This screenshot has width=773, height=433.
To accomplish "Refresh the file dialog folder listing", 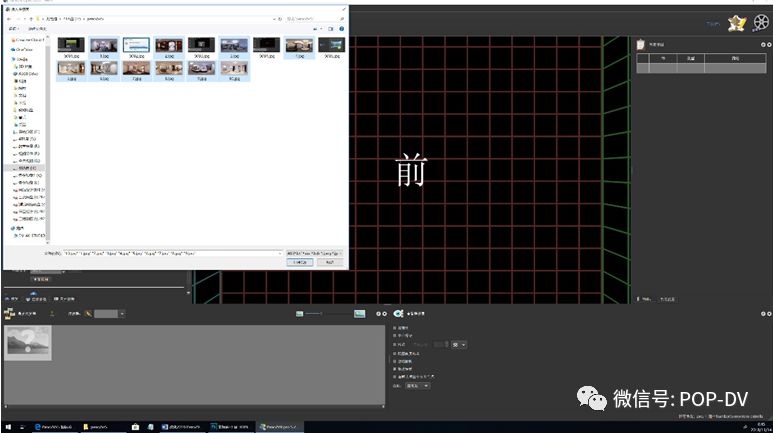I will 280,19.
